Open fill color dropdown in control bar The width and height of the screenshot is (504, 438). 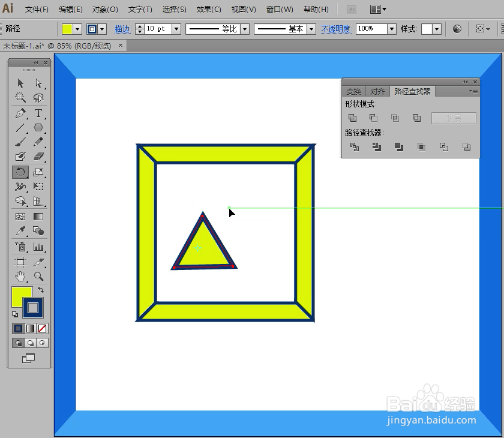[77, 29]
